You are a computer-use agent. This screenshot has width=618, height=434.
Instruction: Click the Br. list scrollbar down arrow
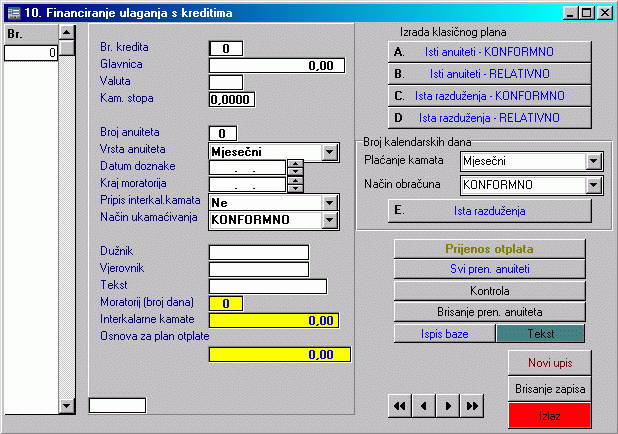(x=67, y=406)
